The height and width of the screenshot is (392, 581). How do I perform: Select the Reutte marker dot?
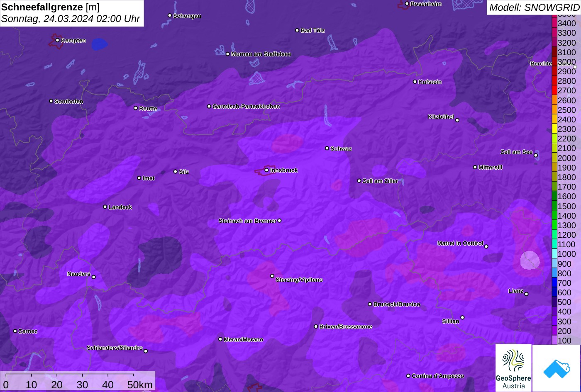135,108
